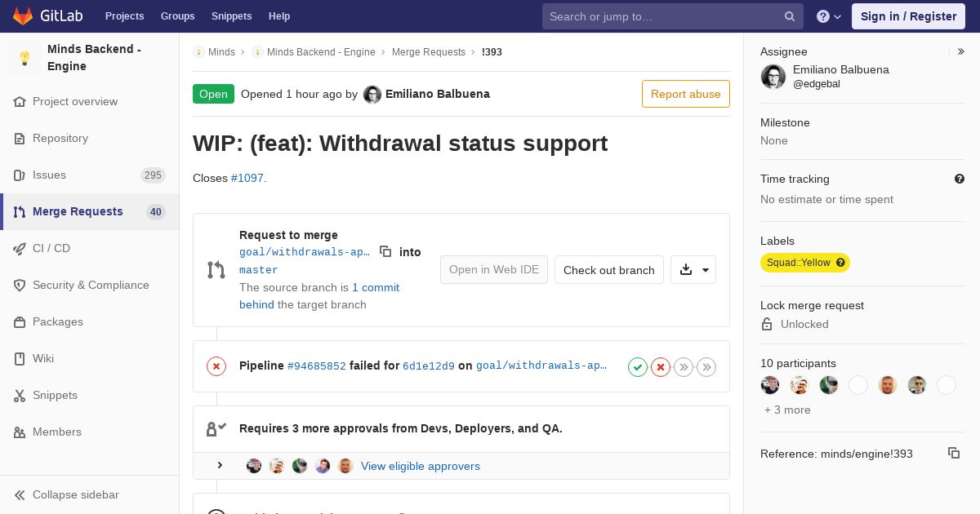Open issue link #1097
The width and height of the screenshot is (980, 514).
pos(247,178)
